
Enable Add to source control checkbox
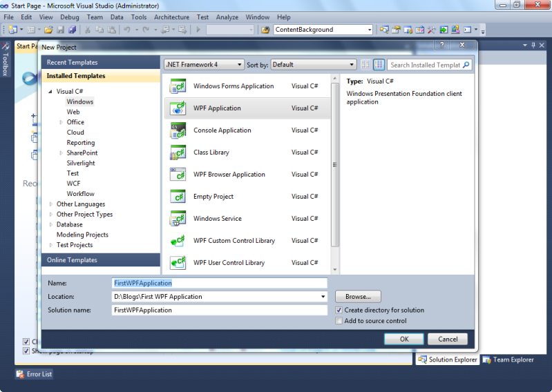coord(339,321)
